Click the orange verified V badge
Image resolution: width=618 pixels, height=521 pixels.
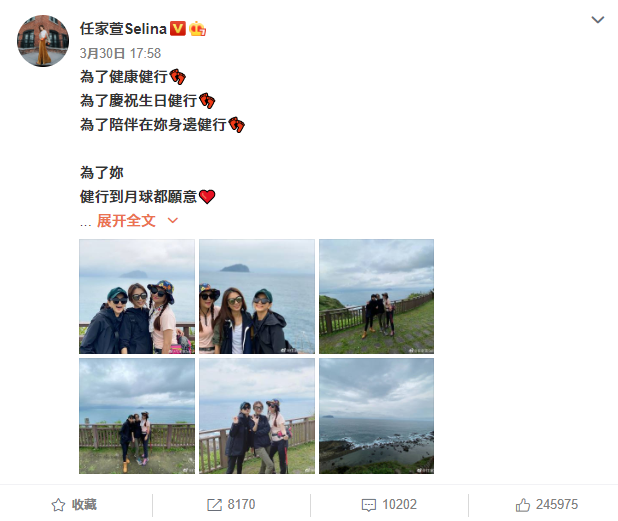178,29
